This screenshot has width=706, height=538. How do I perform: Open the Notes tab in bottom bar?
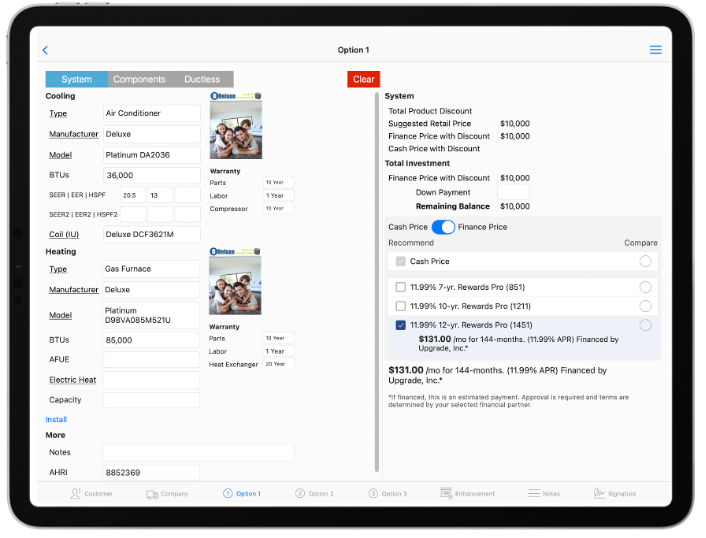pyautogui.click(x=544, y=493)
